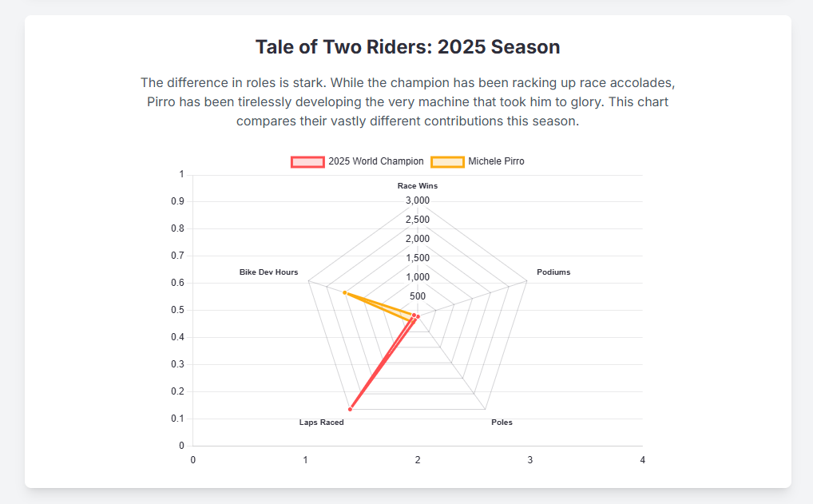This screenshot has width=813, height=504.
Task: Click the "Race Wins" axis label
Action: (x=418, y=186)
